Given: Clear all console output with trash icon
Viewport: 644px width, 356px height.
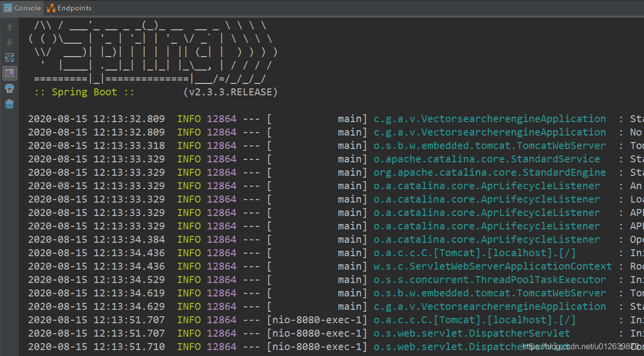Looking at the screenshot, I should click(9, 104).
